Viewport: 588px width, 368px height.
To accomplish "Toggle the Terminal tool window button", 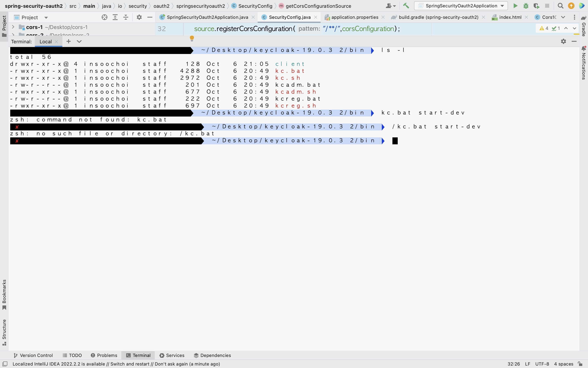I will 138,355.
